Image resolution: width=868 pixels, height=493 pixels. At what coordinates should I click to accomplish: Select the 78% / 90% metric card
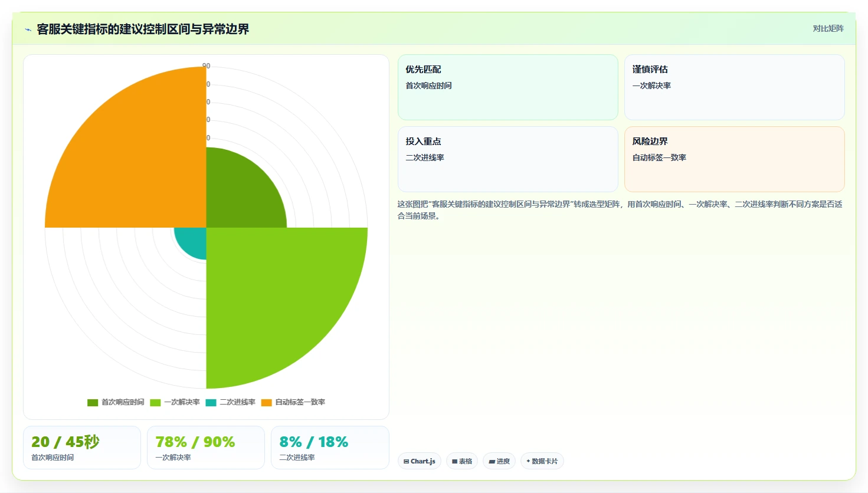[x=206, y=448]
